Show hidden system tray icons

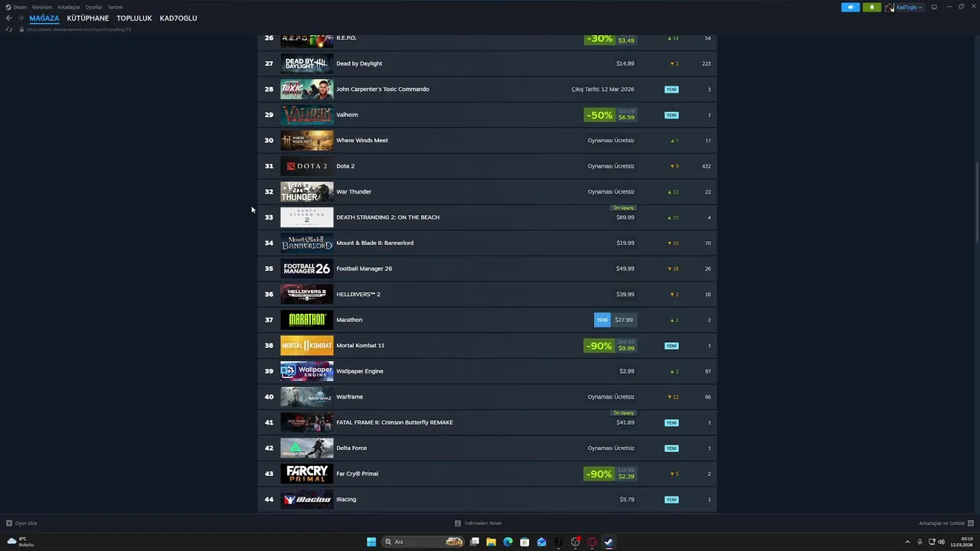pos(907,542)
